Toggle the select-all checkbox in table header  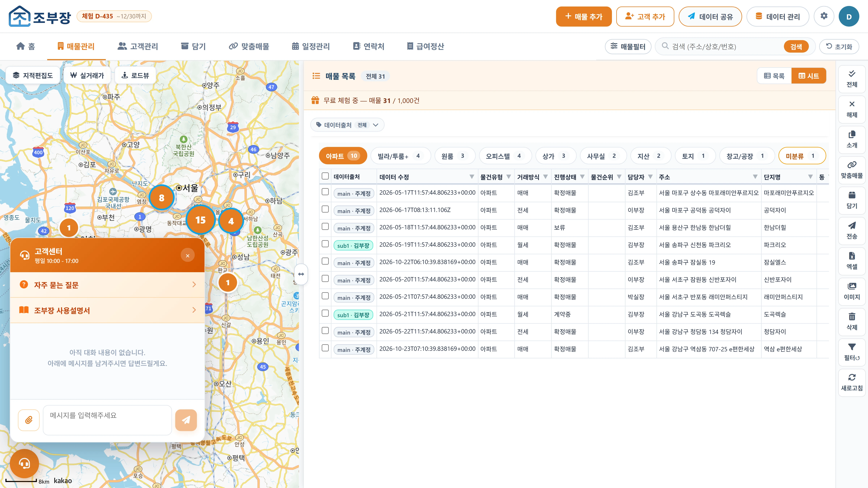point(325,176)
